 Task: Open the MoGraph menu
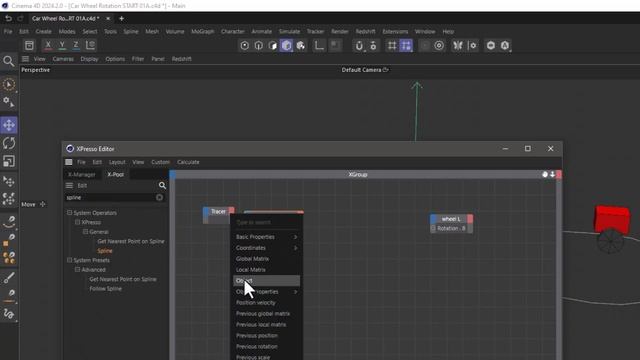(x=202, y=31)
